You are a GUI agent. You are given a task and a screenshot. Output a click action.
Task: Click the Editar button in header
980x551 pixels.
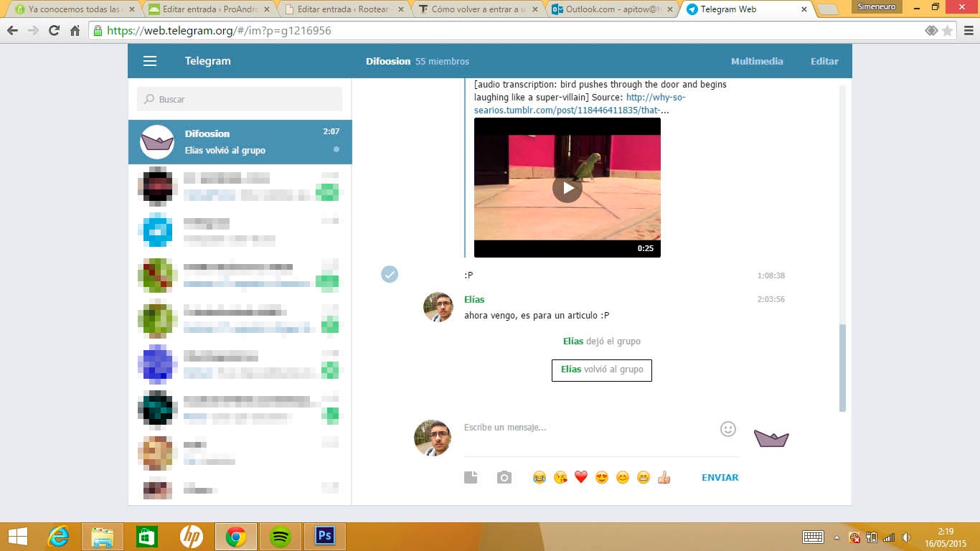click(824, 61)
